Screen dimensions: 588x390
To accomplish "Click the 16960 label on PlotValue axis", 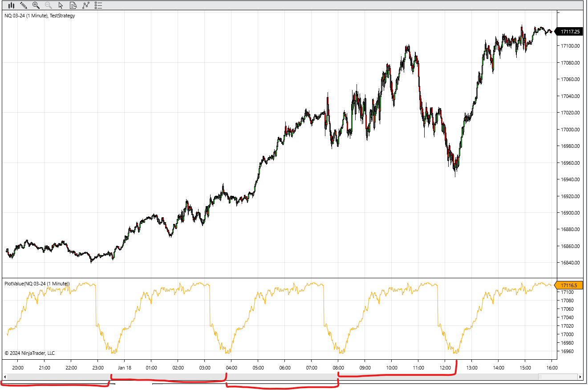I will (x=568, y=351).
